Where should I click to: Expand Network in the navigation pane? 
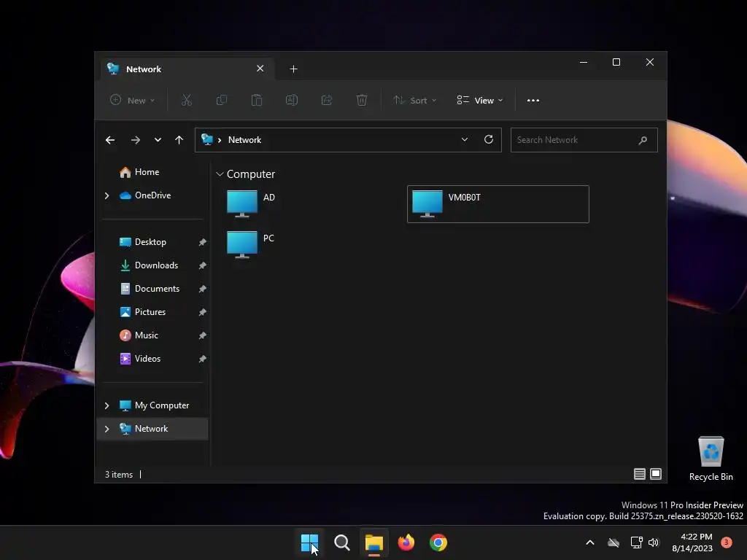coord(107,429)
